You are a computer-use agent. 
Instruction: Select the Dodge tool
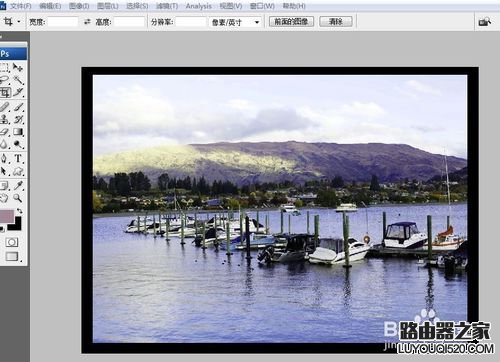click(x=18, y=145)
